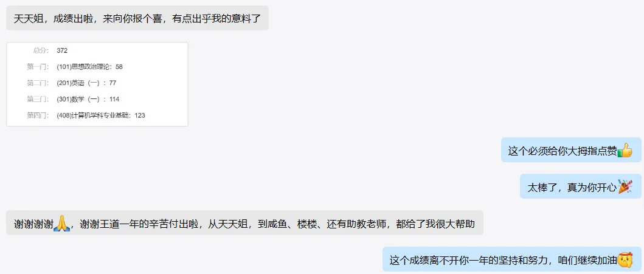Select the message starting 天天姐，成绩出啦

pos(137,18)
